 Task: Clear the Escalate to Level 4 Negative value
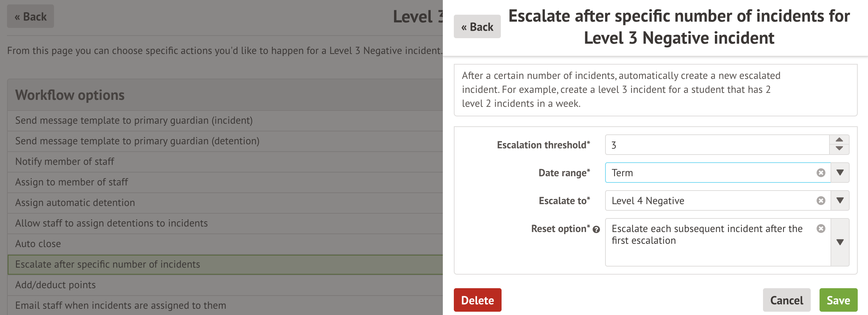pos(821,200)
